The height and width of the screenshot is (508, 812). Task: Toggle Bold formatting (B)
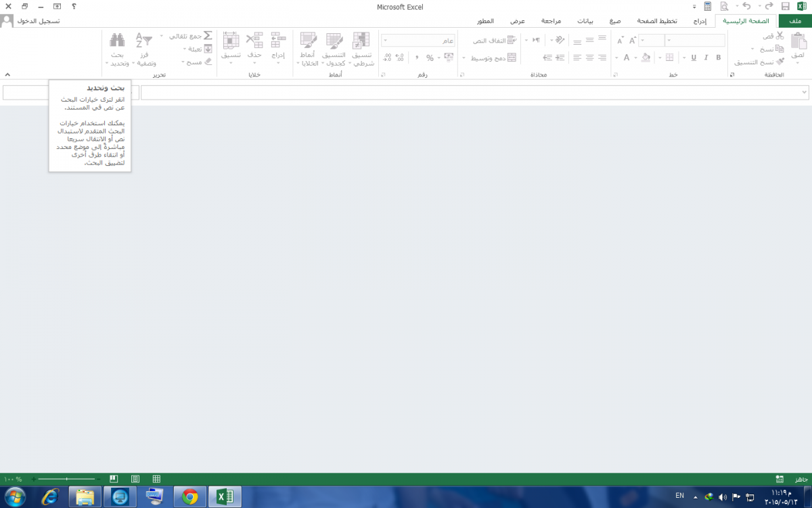719,58
